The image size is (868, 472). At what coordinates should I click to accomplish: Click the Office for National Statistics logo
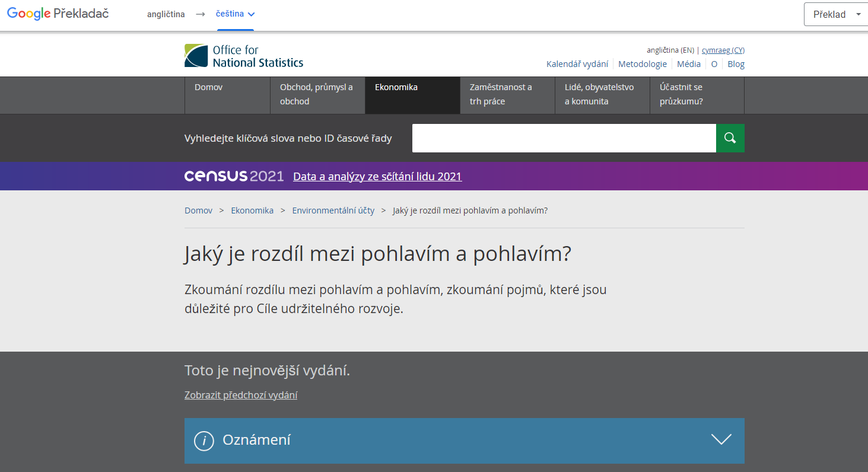pyautogui.click(x=244, y=56)
